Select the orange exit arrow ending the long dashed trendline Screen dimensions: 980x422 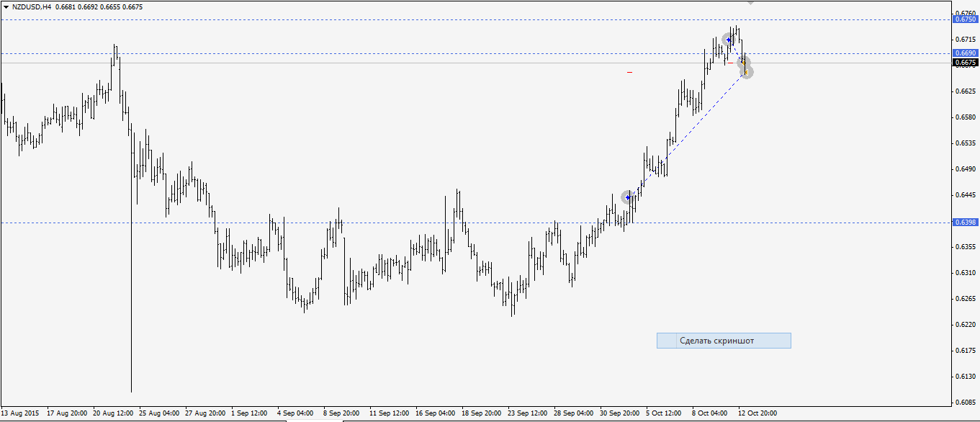point(747,72)
